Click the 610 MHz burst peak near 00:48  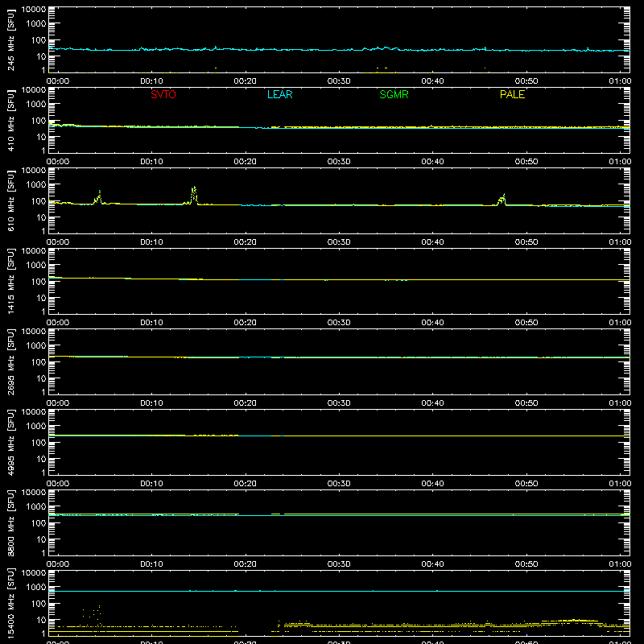[x=502, y=199]
